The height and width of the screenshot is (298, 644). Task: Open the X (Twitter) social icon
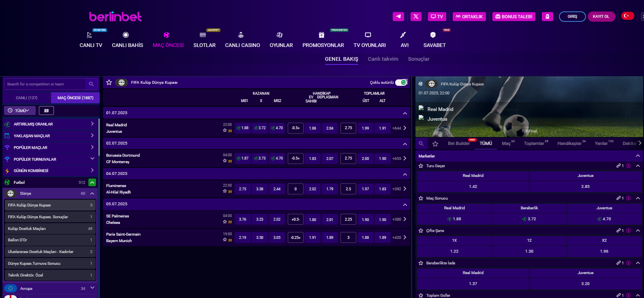pos(416,17)
